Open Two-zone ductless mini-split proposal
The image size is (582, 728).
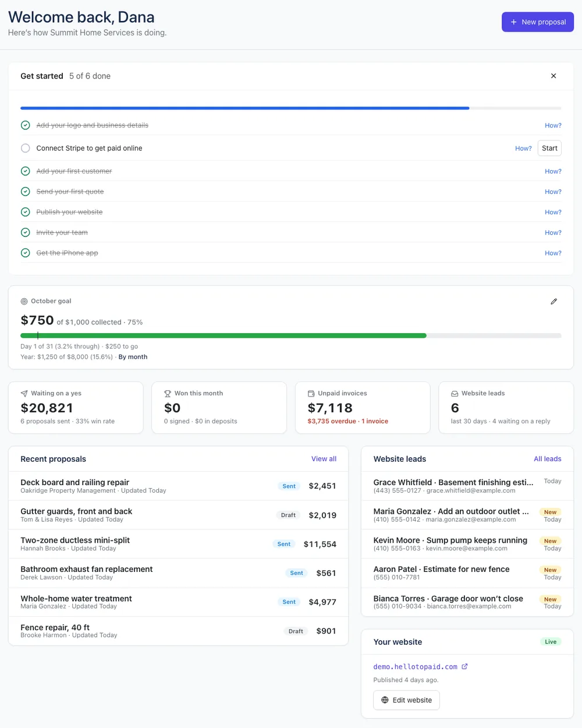(x=178, y=544)
